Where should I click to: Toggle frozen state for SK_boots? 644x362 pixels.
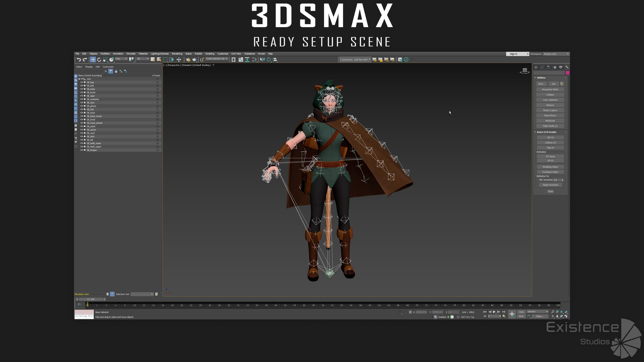tap(157, 93)
